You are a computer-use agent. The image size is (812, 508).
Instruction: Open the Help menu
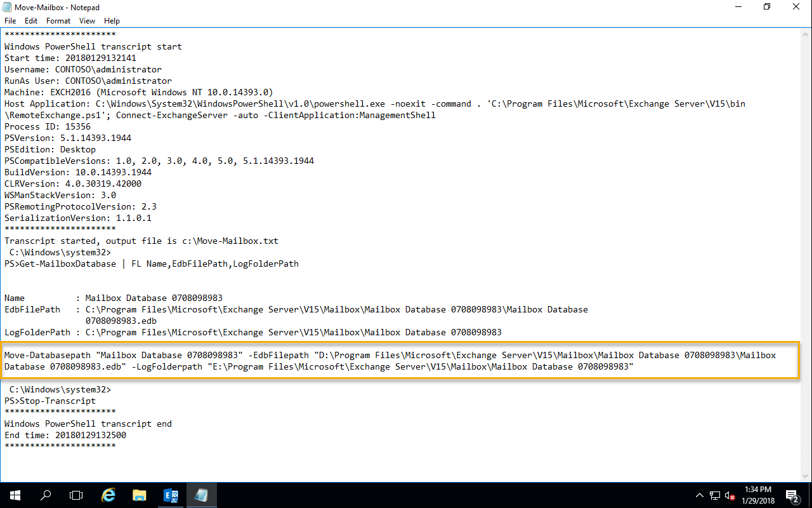point(112,21)
